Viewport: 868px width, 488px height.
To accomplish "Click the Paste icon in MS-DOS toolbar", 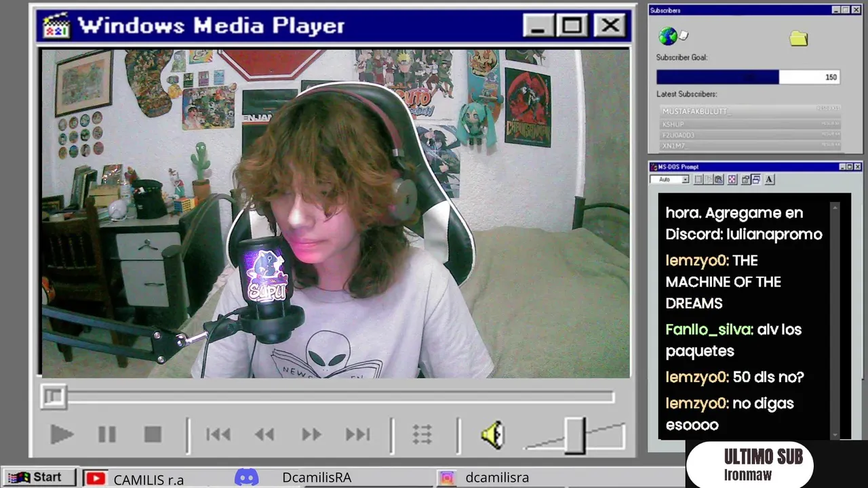I will tap(719, 180).
